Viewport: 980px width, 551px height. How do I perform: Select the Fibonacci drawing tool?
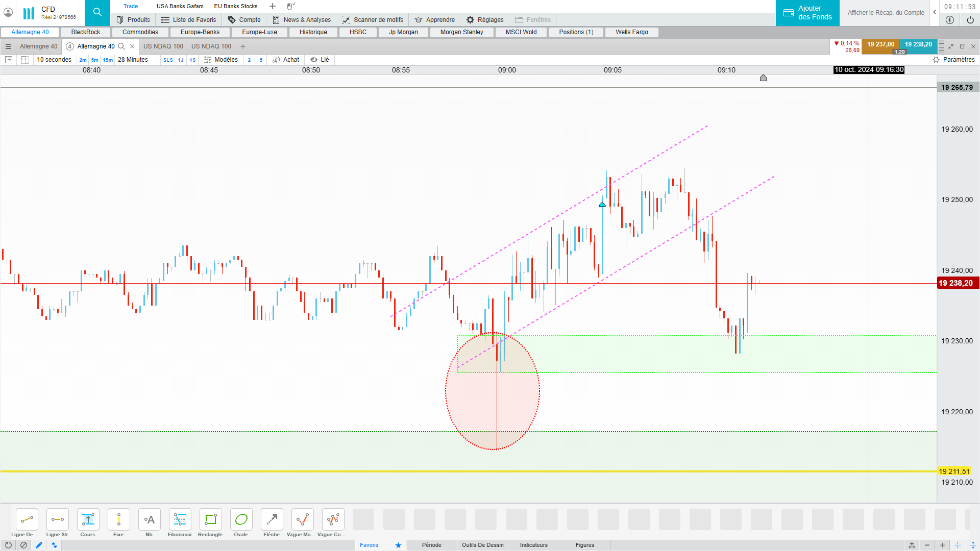180,520
